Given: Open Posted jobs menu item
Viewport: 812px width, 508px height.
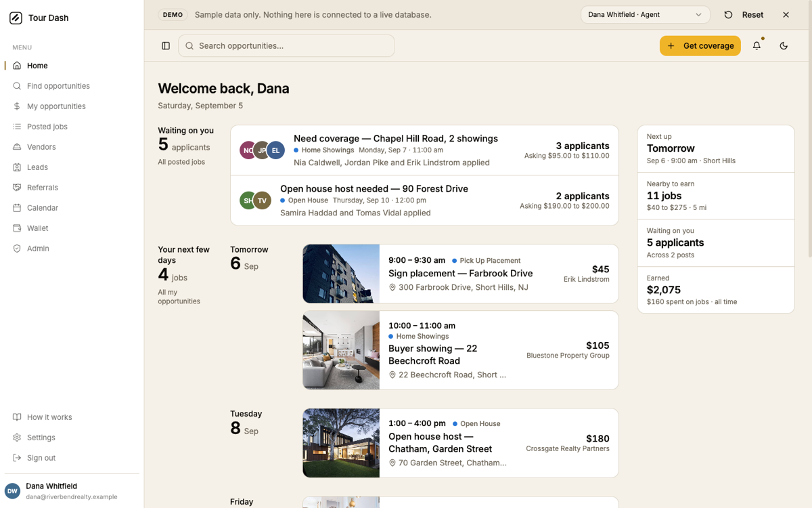Looking at the screenshot, I should (x=72, y=127).
